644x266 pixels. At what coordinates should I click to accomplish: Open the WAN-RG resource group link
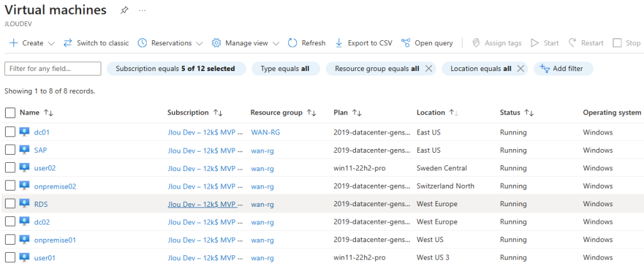[x=265, y=132]
